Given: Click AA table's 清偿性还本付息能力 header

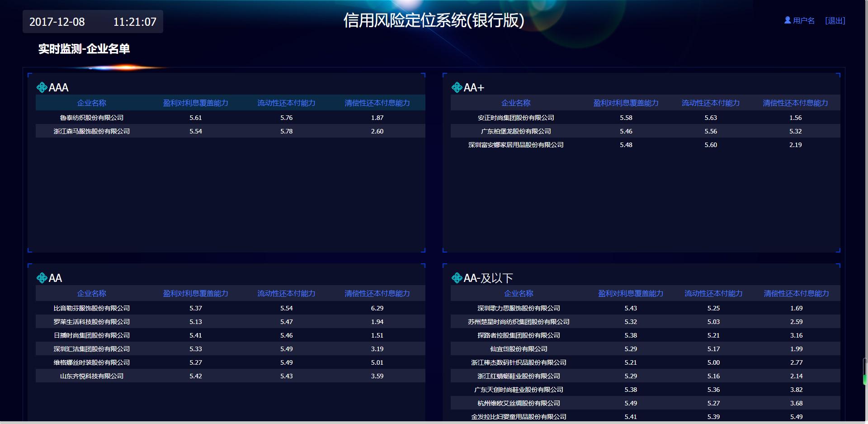Looking at the screenshot, I should (x=377, y=294).
